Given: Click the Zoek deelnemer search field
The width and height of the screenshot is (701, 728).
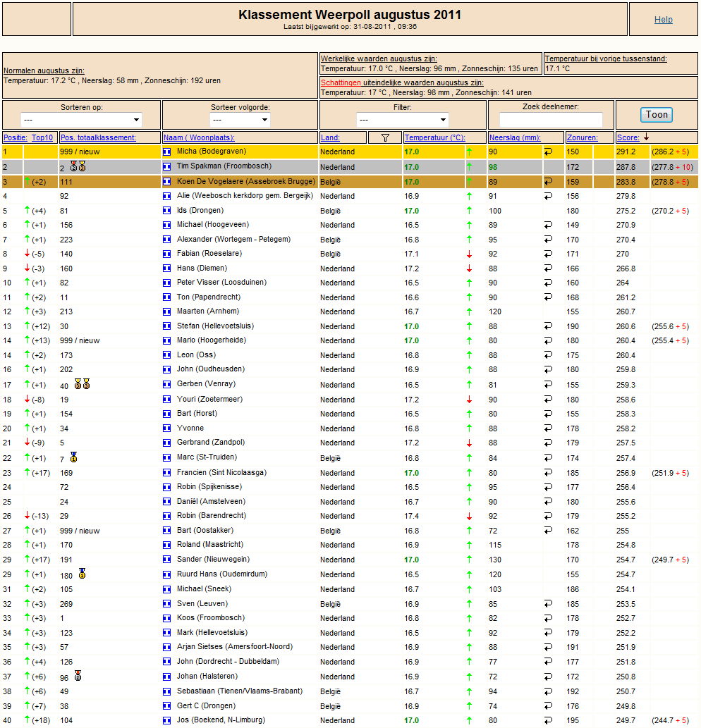Looking at the screenshot, I should click(x=551, y=120).
